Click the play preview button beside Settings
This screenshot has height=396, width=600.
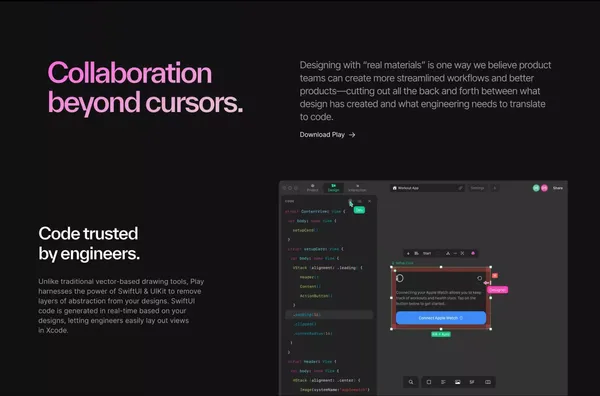[x=494, y=188]
